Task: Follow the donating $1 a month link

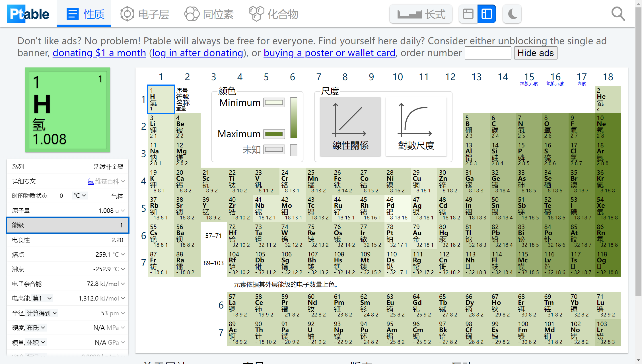Action: coord(99,53)
